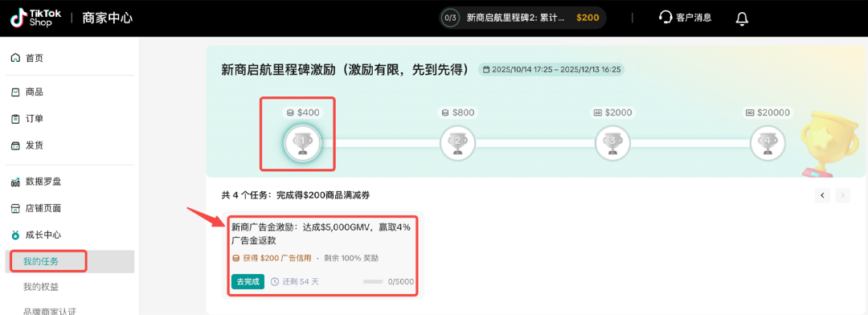Click the 0/3 progress ring badge
This screenshot has height=315, width=868.
click(x=450, y=18)
